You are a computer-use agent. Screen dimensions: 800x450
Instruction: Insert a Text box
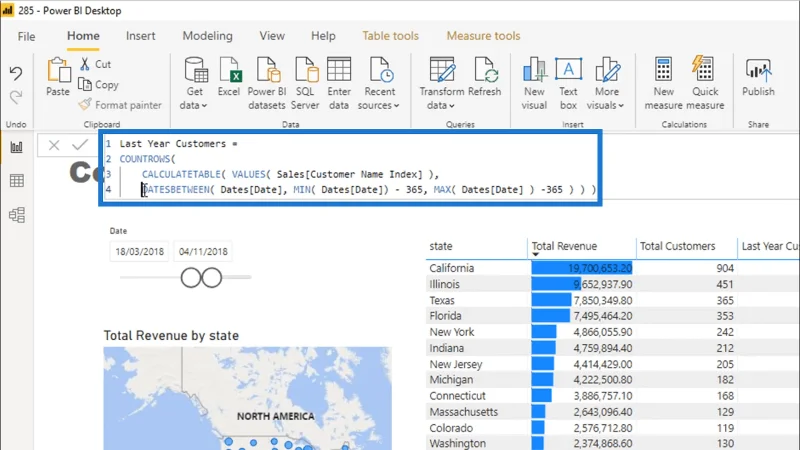click(568, 83)
